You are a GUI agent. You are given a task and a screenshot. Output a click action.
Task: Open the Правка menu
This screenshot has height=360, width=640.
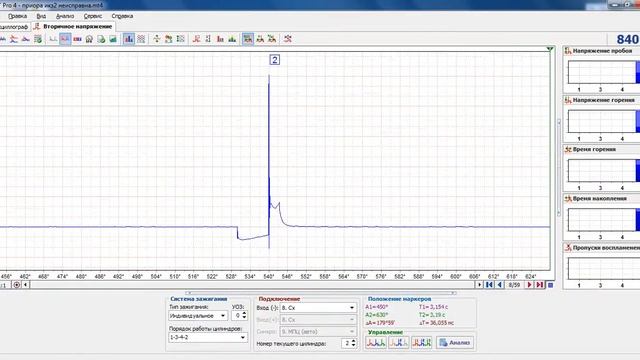click(17, 16)
